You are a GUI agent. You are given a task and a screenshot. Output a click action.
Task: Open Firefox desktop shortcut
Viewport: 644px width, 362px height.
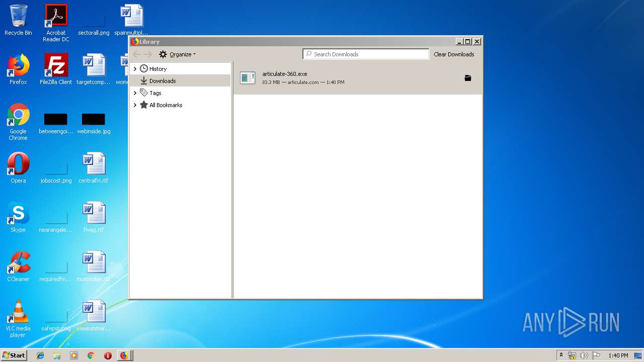[x=18, y=69]
